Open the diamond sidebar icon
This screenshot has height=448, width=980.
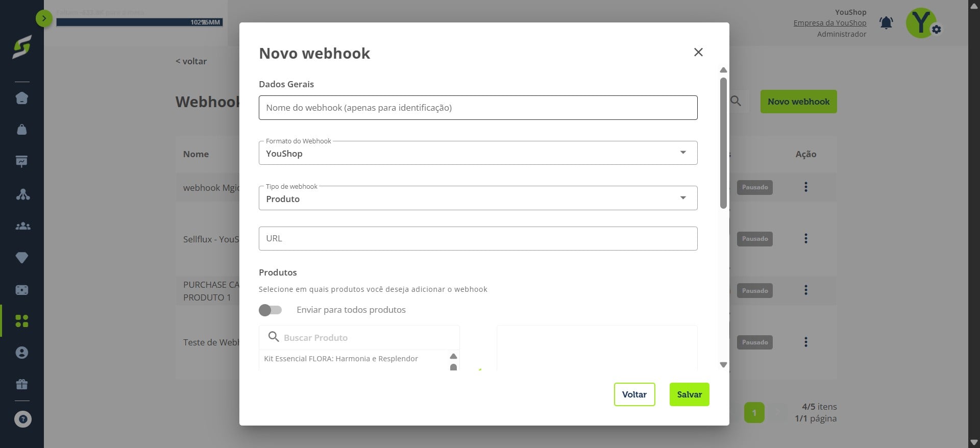click(x=21, y=258)
